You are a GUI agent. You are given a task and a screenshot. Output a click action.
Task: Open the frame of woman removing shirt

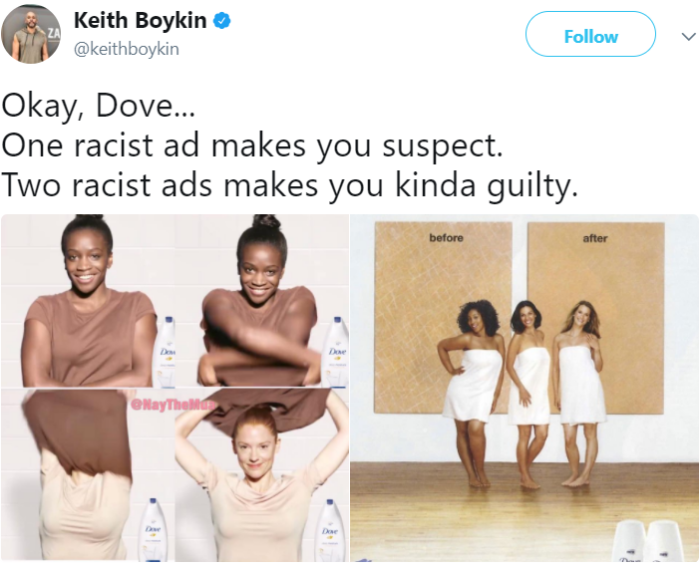(x=262, y=300)
